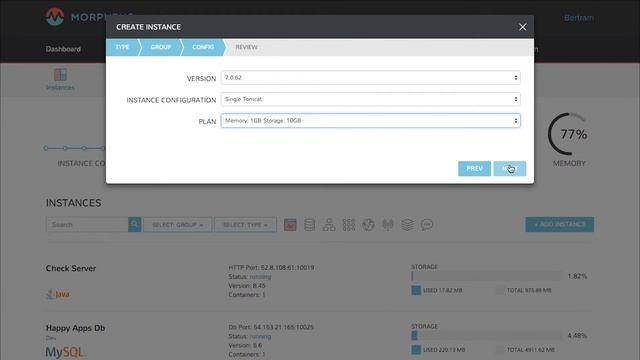Filter instances by database icon
This screenshot has width=640, height=360.
[309, 224]
